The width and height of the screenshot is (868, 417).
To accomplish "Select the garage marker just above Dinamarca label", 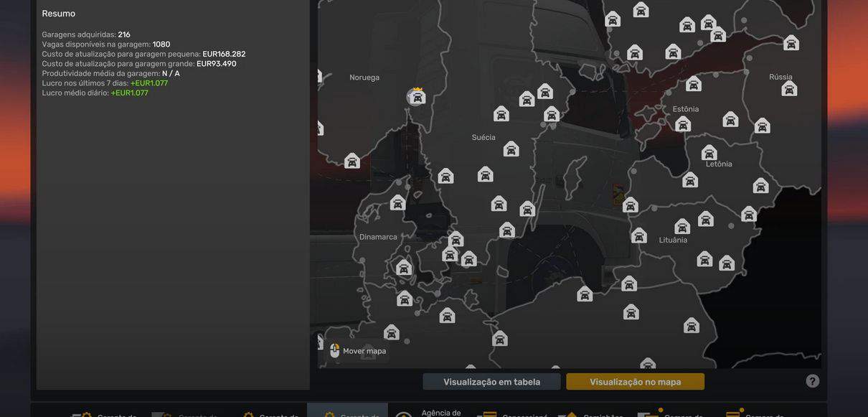I will pyautogui.click(x=397, y=203).
